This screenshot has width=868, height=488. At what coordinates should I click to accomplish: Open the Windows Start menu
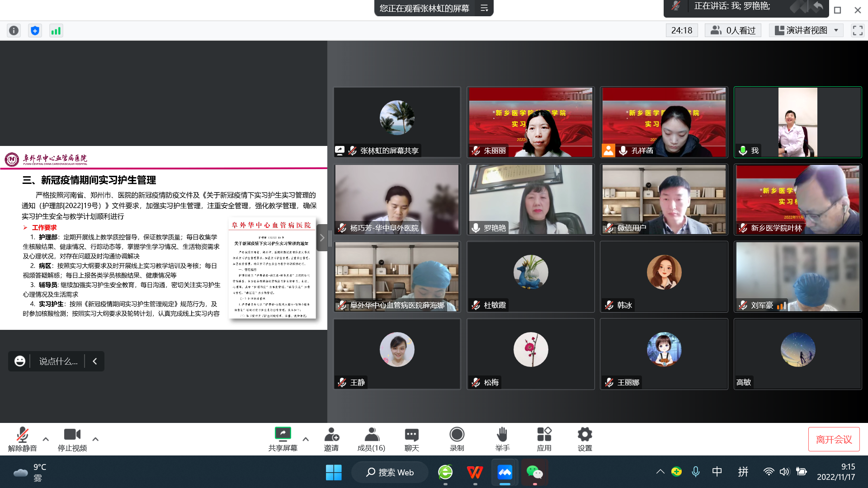pos(334,472)
